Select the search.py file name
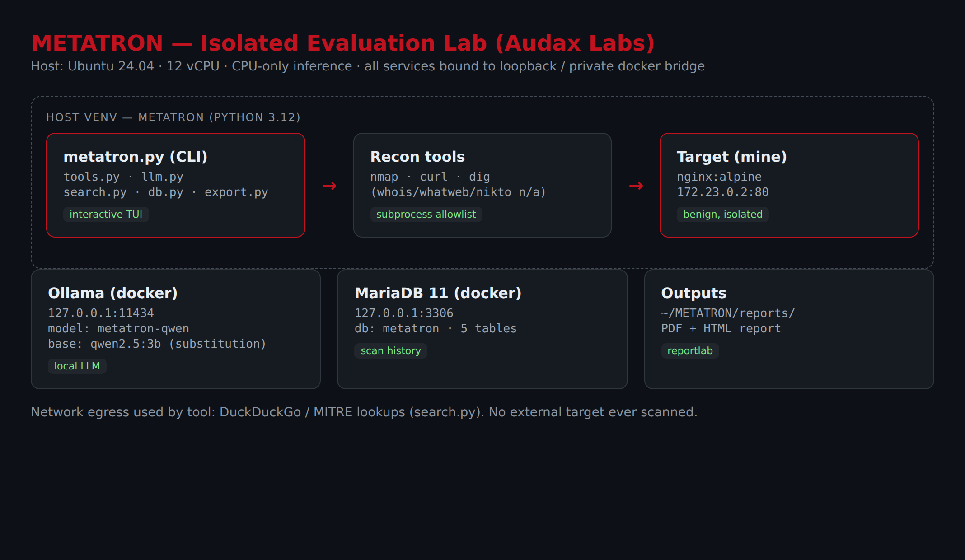This screenshot has height=560, width=965. pos(95,192)
